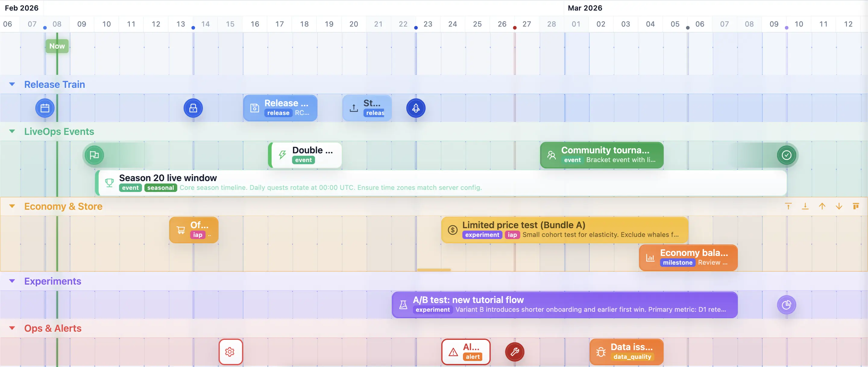Select the calendar milestone icon in Release Train
Image resolution: width=868 pixels, height=367 pixels.
click(45, 108)
